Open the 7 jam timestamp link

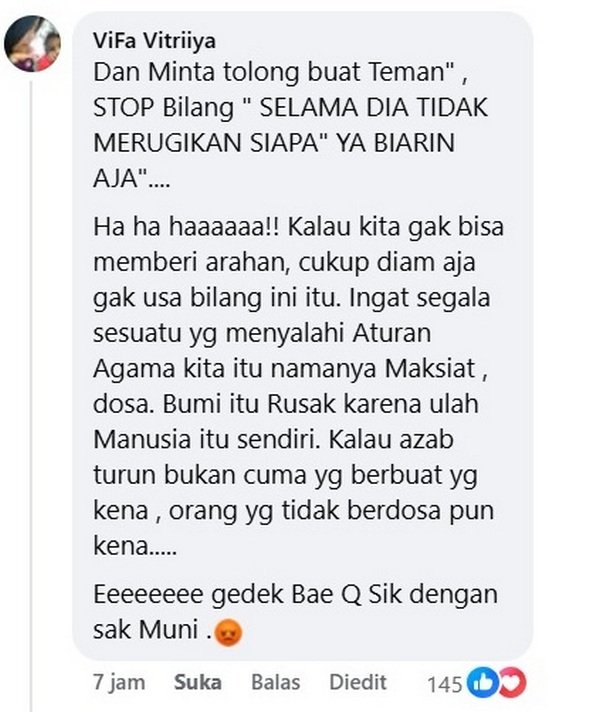click(119, 682)
